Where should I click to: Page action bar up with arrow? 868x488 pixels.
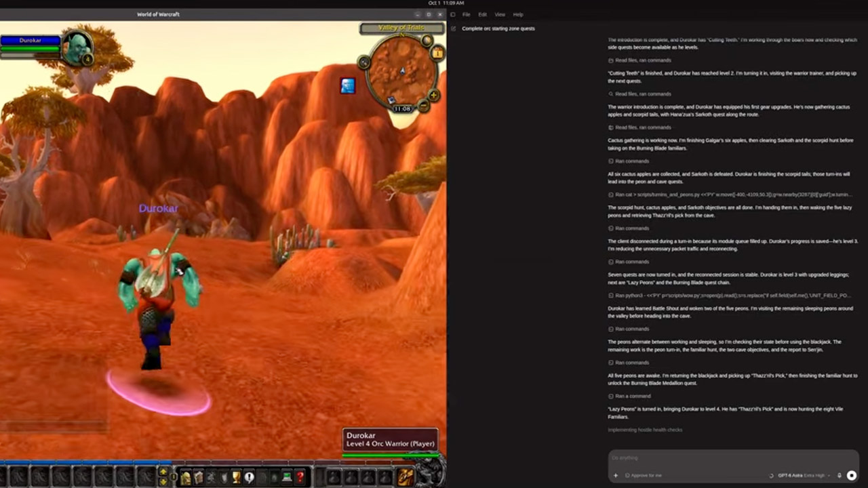coord(163,472)
